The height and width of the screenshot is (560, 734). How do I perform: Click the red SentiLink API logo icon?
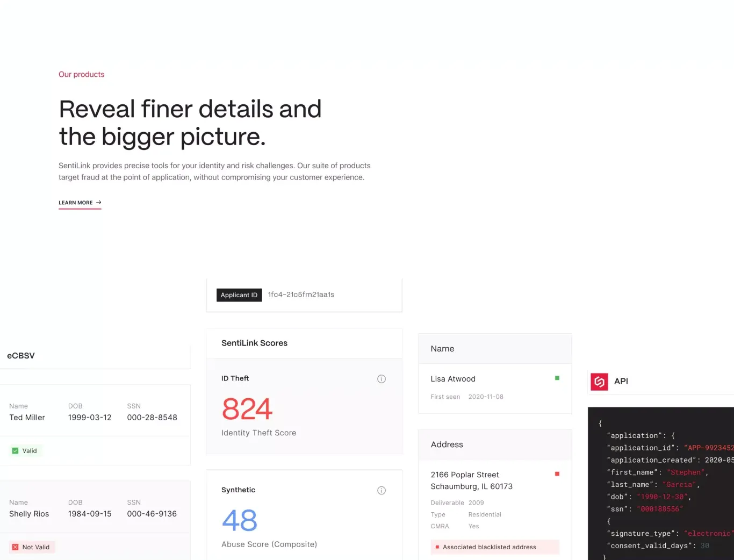[599, 382]
